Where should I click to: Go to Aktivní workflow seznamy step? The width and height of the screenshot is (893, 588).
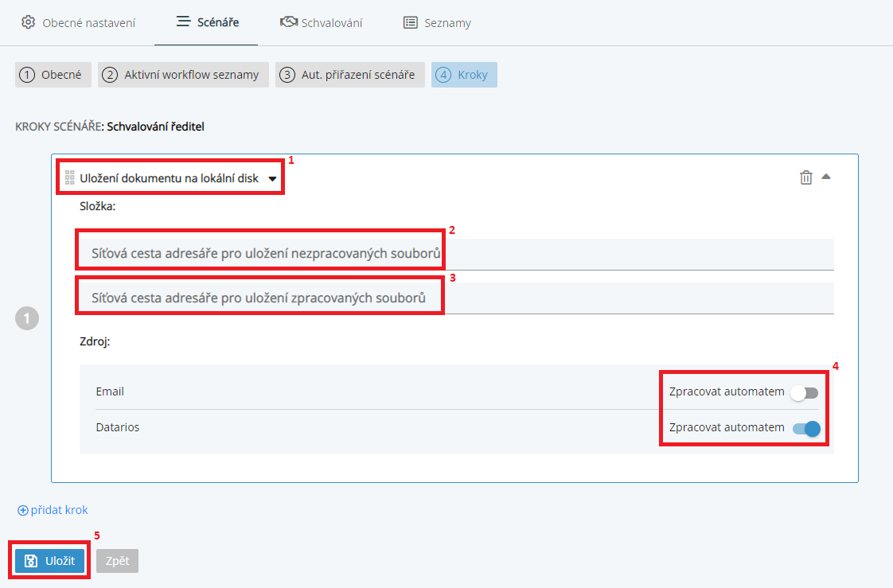[x=183, y=75]
